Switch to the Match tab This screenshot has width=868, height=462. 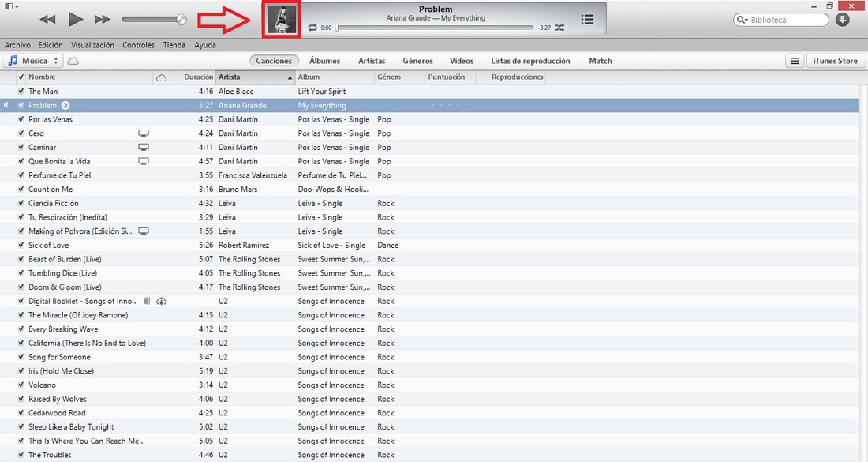(x=600, y=61)
